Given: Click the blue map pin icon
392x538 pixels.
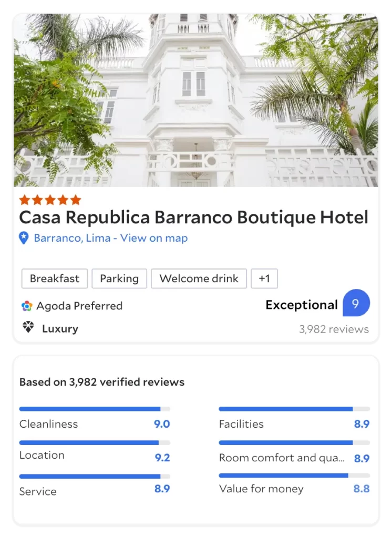Looking at the screenshot, I should tap(24, 238).
